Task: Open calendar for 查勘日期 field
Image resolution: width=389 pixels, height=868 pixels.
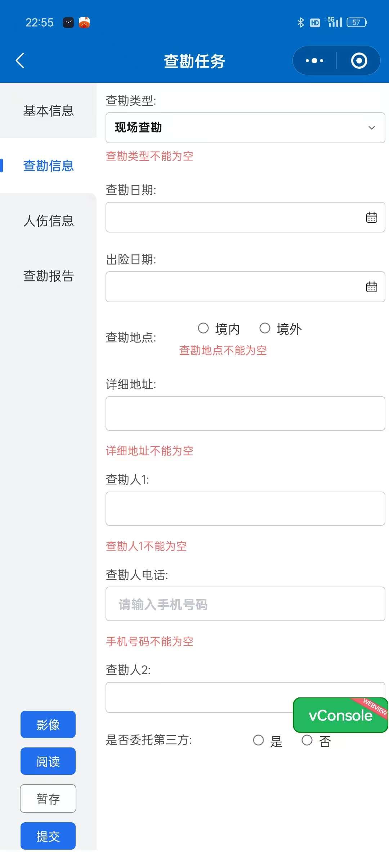Action: coord(371,217)
